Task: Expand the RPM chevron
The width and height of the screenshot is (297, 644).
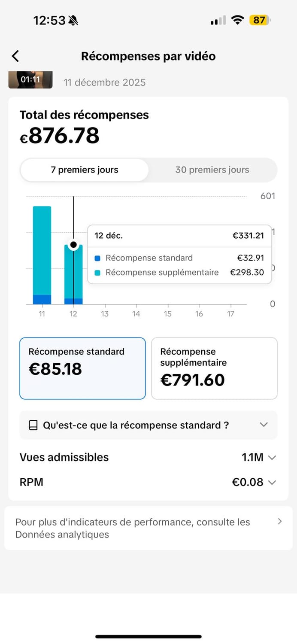Action: [x=272, y=483]
